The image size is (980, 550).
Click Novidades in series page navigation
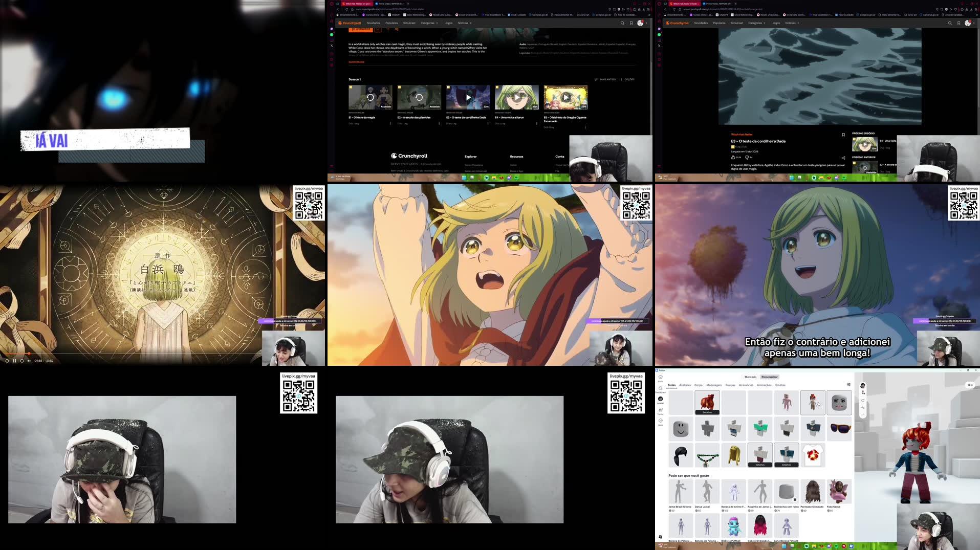[373, 23]
